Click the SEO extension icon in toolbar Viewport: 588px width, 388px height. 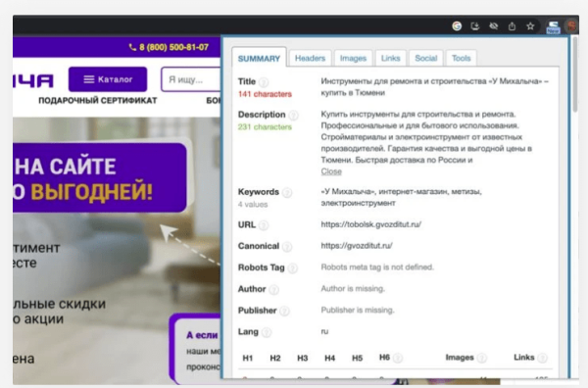tap(553, 27)
